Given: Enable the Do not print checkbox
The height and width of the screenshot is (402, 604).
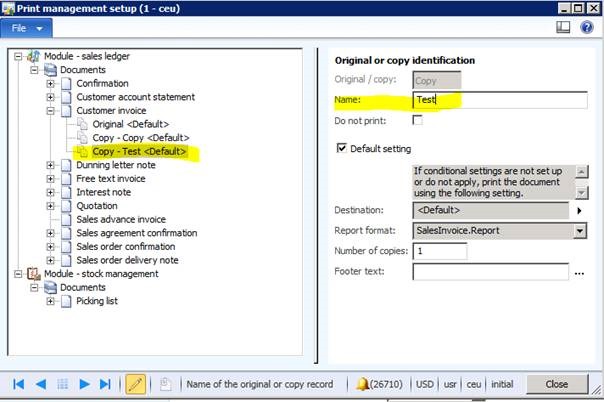Looking at the screenshot, I should coord(417,120).
